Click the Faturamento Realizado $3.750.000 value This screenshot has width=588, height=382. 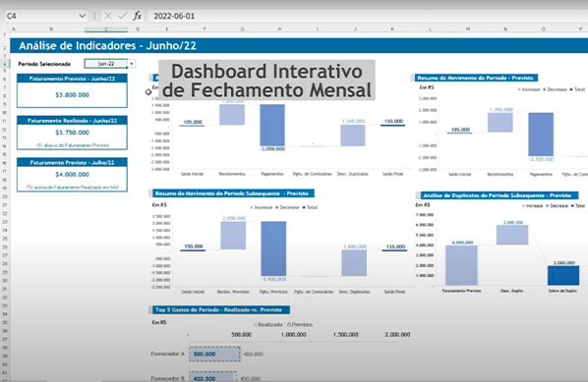pyautogui.click(x=72, y=133)
